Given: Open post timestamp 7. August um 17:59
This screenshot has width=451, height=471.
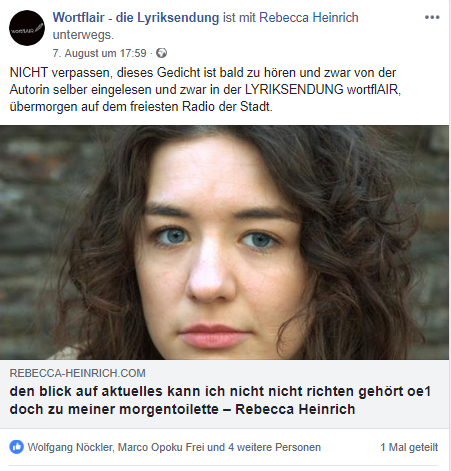Looking at the screenshot, I should (x=99, y=53).
